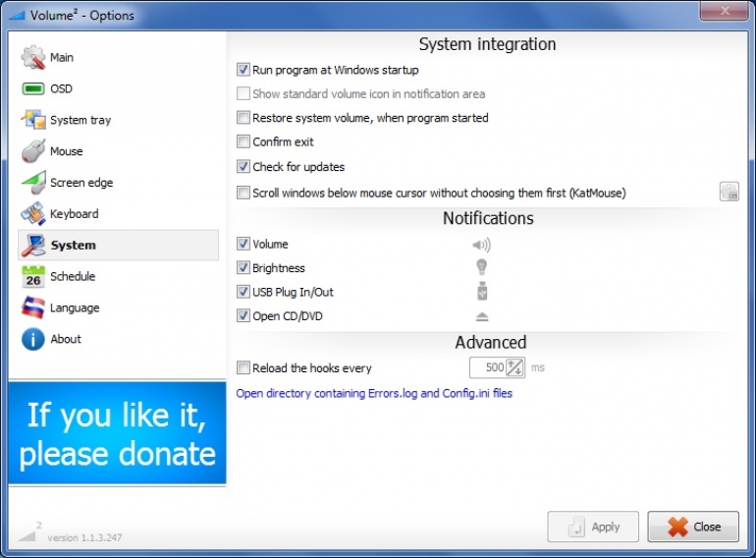The image size is (756, 558).
Task: Open the Keyboard tab label
Action: [75, 213]
